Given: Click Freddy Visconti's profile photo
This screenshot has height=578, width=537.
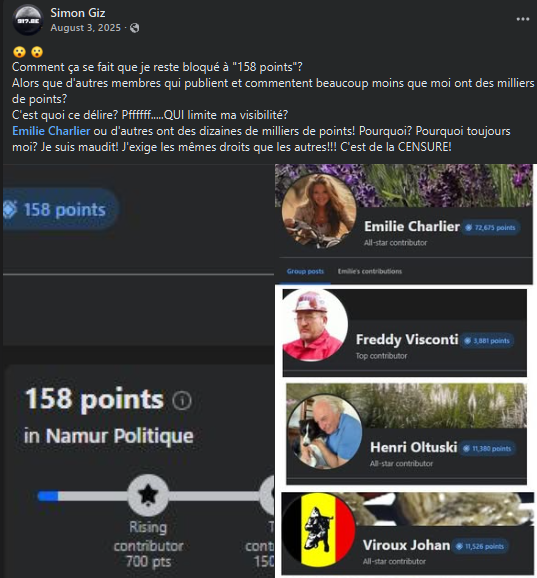Looking at the screenshot, I should [315, 325].
